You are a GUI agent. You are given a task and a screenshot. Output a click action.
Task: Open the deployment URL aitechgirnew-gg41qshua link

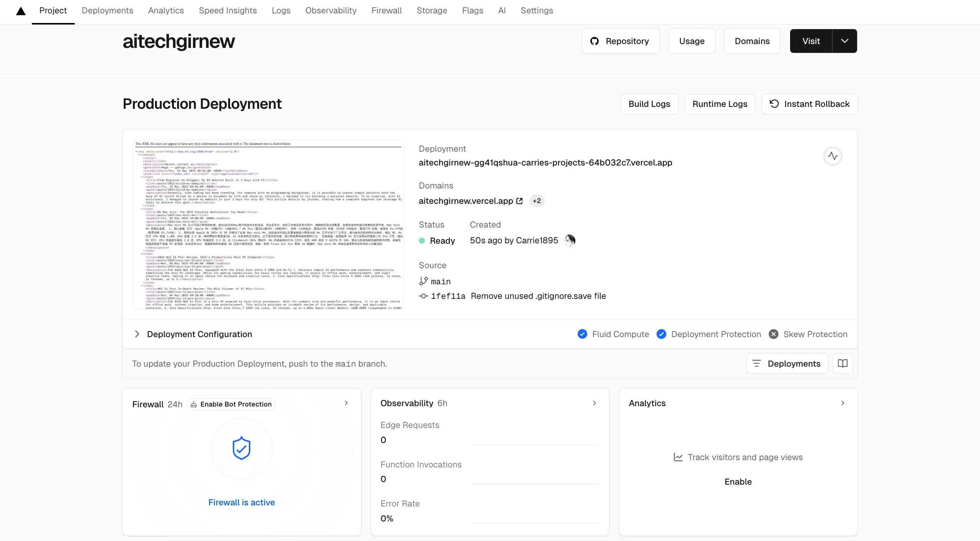546,162
